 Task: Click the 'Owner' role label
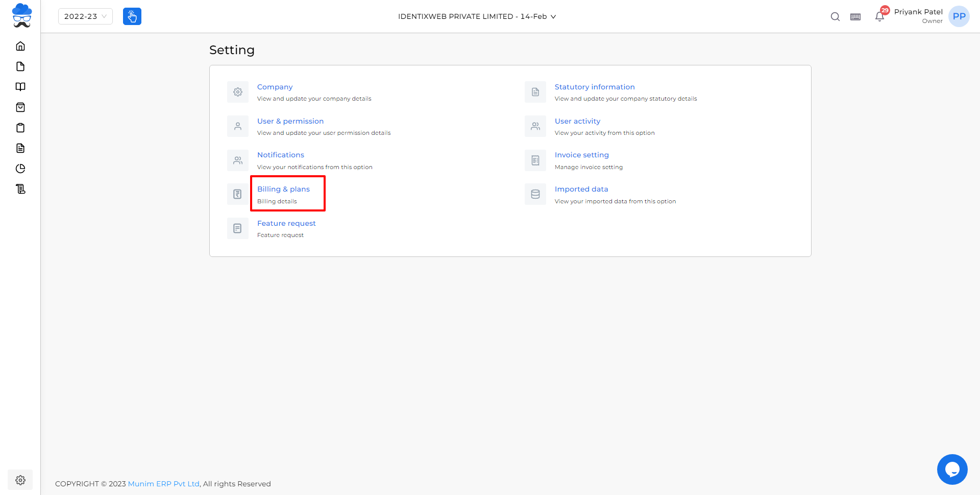[x=933, y=21]
